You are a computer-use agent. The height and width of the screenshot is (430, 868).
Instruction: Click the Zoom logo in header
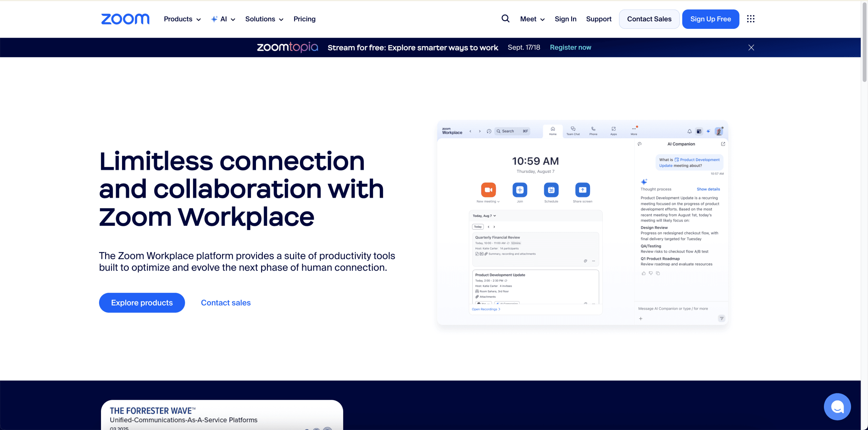125,19
